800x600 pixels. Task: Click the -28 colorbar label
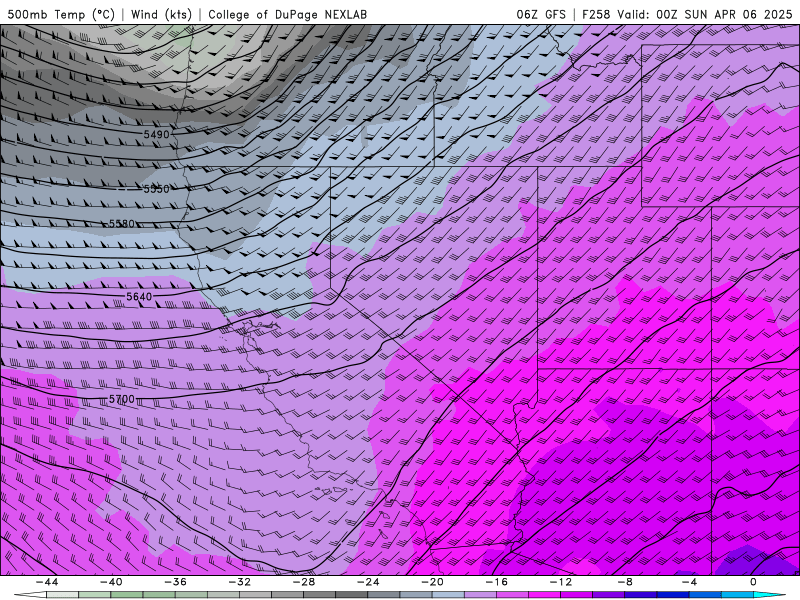coord(304,582)
